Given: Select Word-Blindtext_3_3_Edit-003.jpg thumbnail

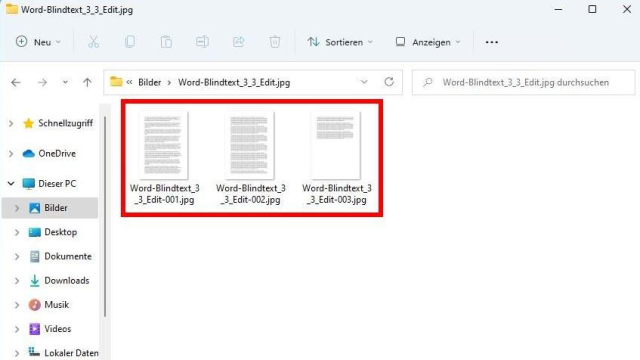Looking at the screenshot, I should coord(336,145).
